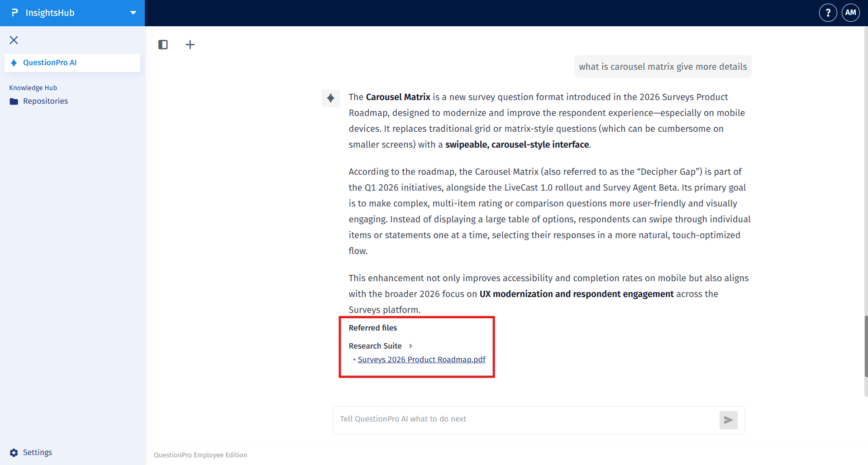This screenshot has height=465, width=868.
Task: Open the help question mark icon
Action: pos(828,13)
